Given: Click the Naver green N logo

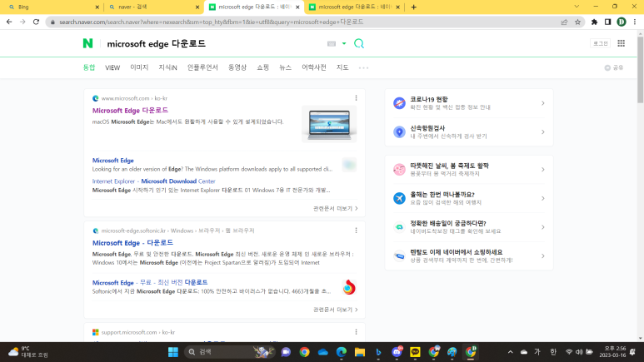Looking at the screenshot, I should 87,43.
